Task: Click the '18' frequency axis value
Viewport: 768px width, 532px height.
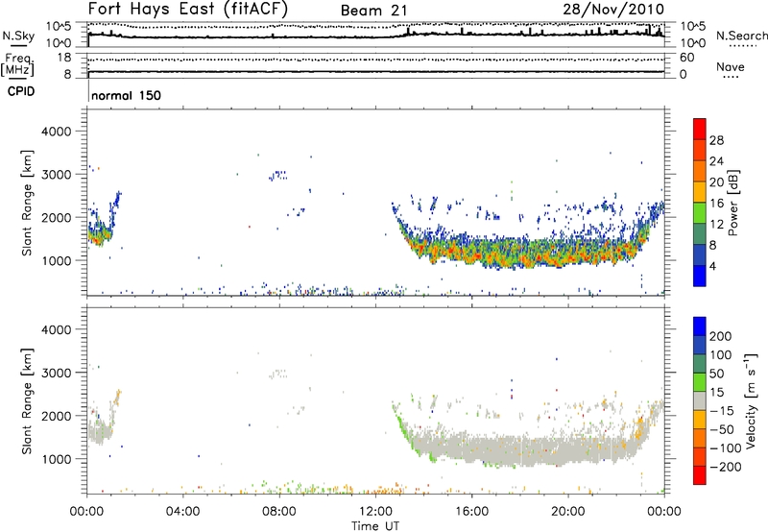Action: point(64,58)
